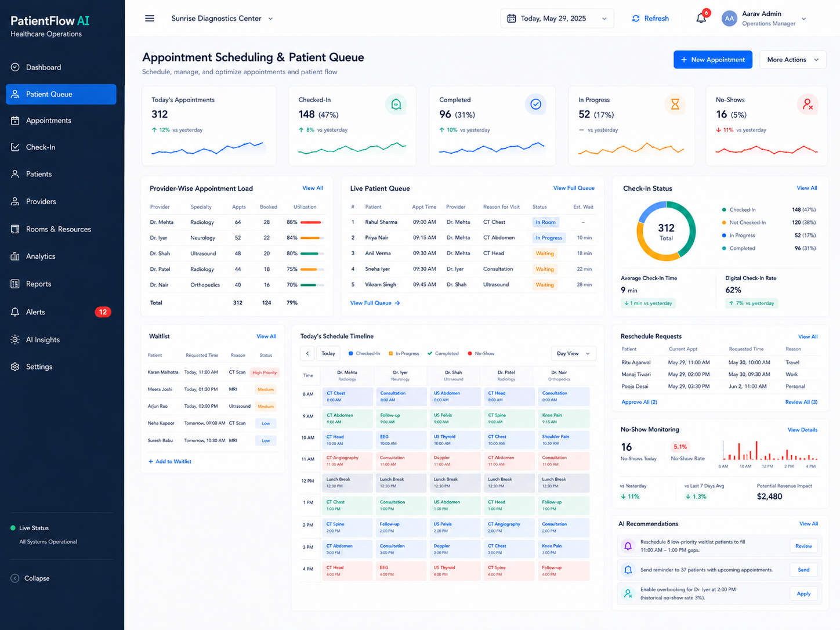Click View All in Provider-Wise Appointment Load
840x630 pixels.
pyautogui.click(x=313, y=188)
